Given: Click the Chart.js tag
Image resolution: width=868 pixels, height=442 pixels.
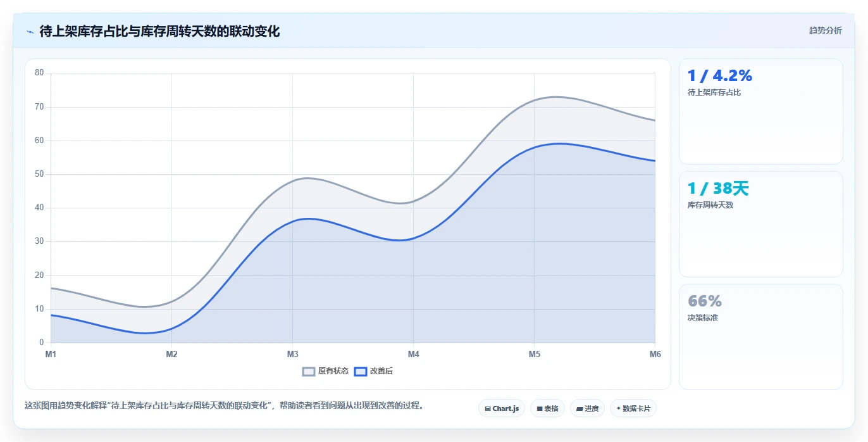Looking at the screenshot, I should pos(502,408).
